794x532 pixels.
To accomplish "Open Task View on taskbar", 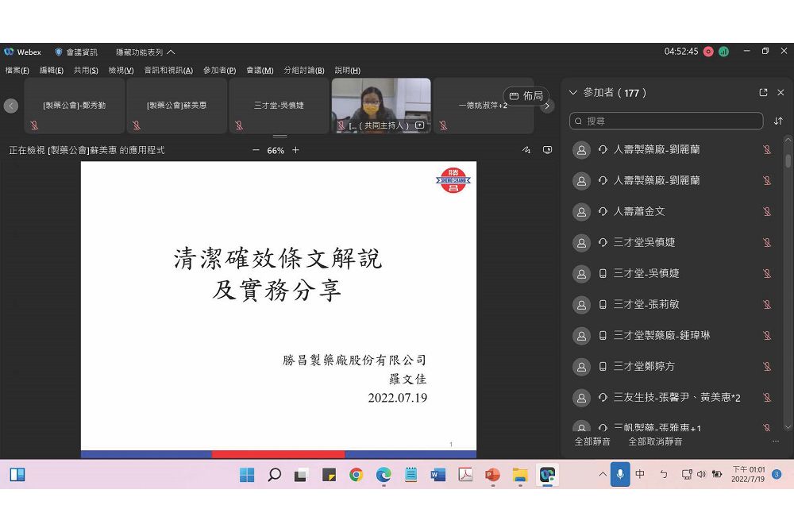I will click(x=301, y=475).
